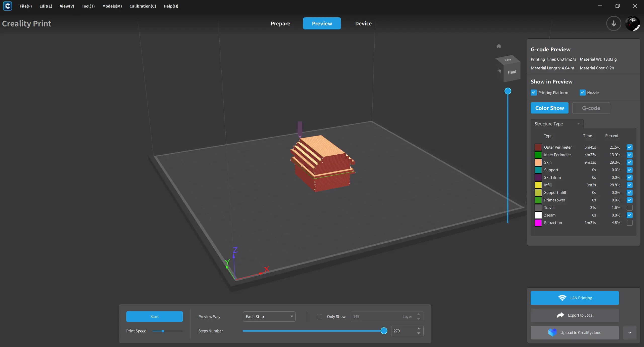Hide Outer Perimeter in preview

629,147
